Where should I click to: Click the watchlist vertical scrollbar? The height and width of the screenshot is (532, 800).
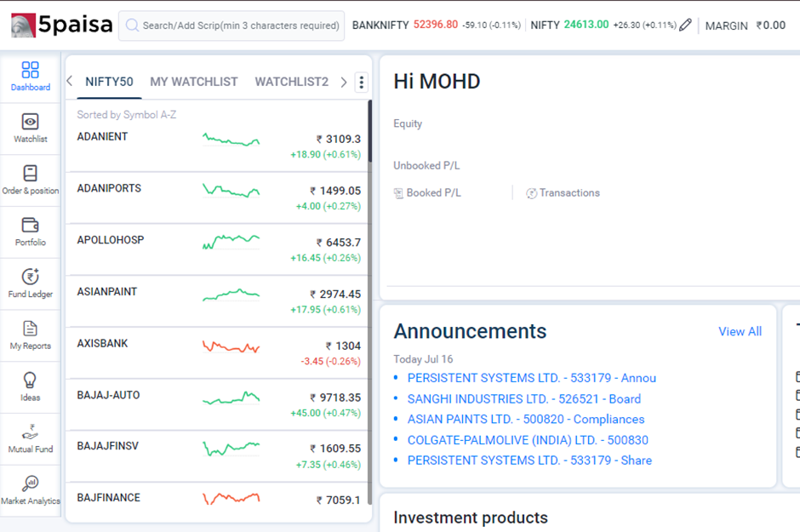click(x=370, y=302)
